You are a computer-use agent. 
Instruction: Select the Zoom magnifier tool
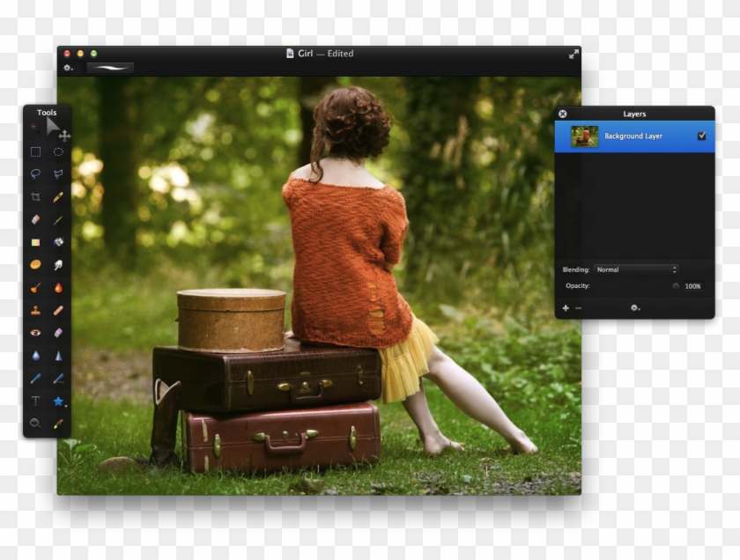[35, 424]
